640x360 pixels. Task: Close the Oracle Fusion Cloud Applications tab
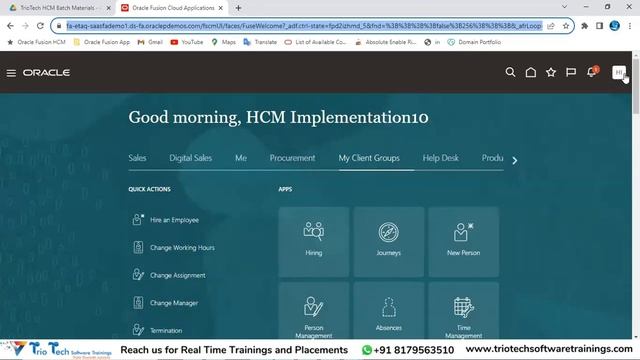pyautogui.click(x=220, y=8)
